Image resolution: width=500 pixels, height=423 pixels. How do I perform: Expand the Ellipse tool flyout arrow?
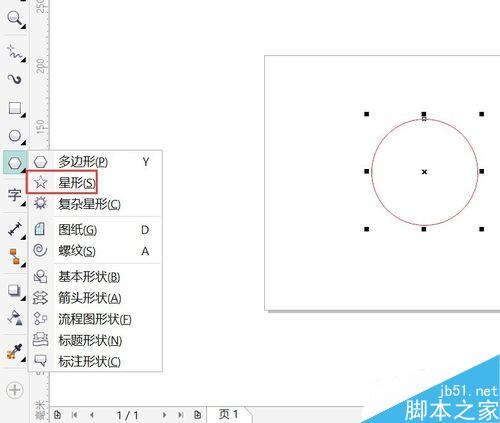click(x=23, y=143)
